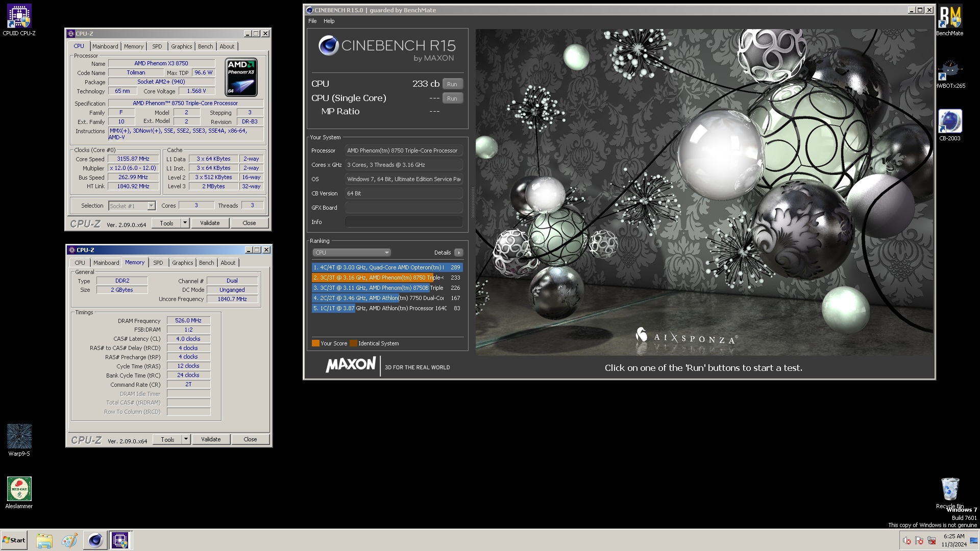Open the CB-2003 desktop shortcut

point(950,125)
